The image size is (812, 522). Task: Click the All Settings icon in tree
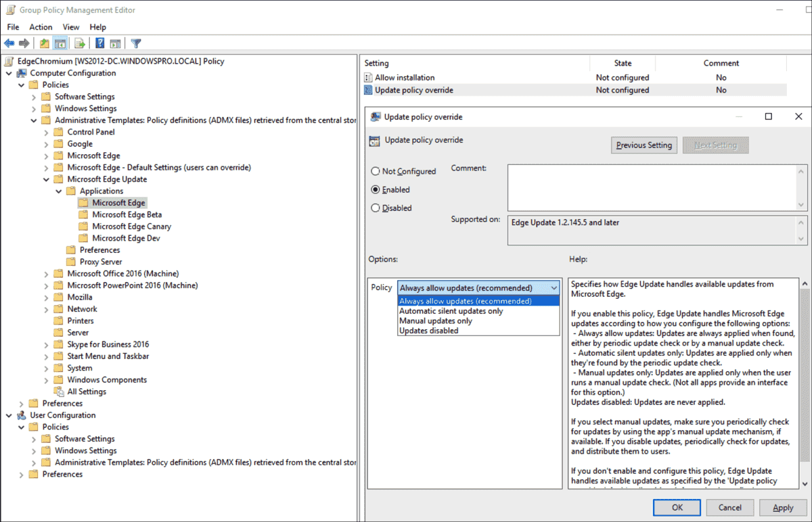(x=60, y=391)
